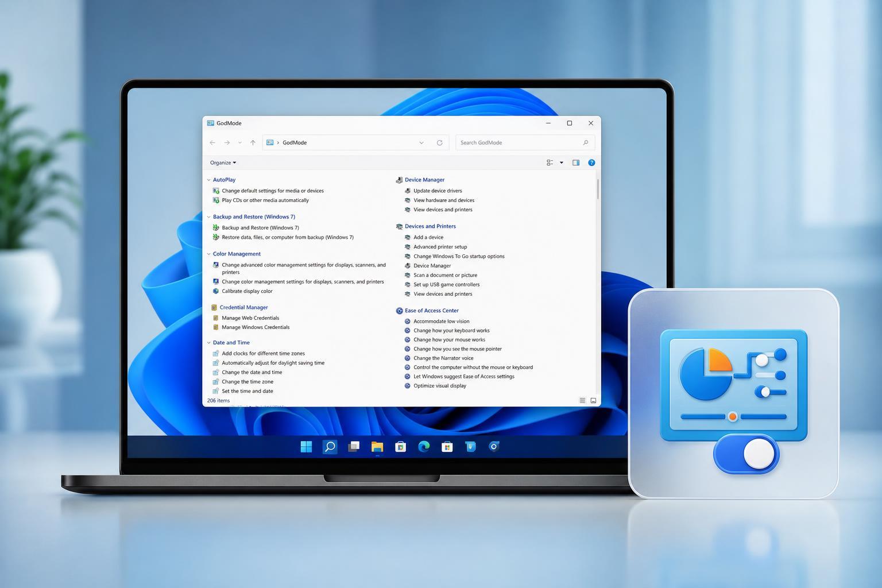The height and width of the screenshot is (588, 882).
Task: Open Change the time zone
Action: click(x=247, y=382)
